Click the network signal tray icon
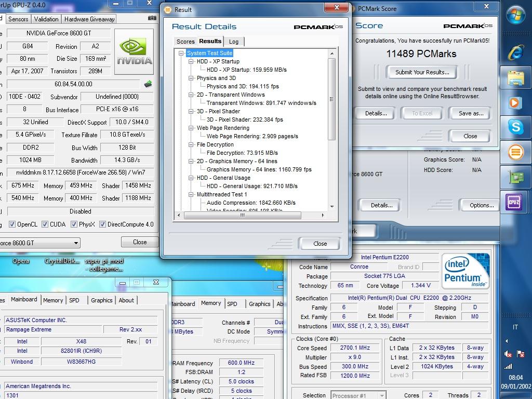Image resolution: width=532 pixels, height=399 pixels. coord(508,366)
